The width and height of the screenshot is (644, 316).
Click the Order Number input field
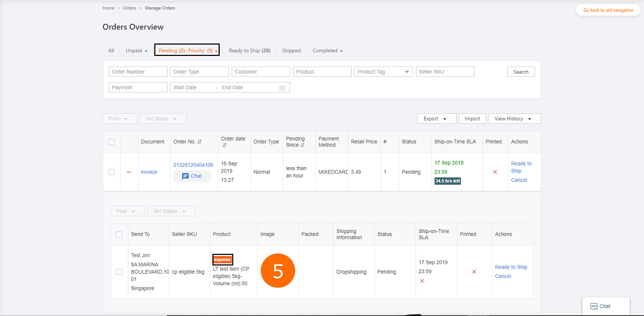click(x=138, y=72)
